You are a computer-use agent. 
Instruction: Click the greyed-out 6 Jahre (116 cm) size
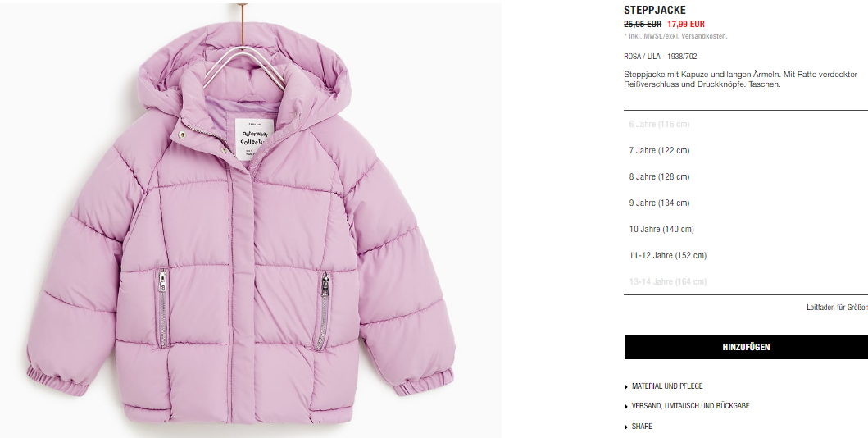[746, 124]
